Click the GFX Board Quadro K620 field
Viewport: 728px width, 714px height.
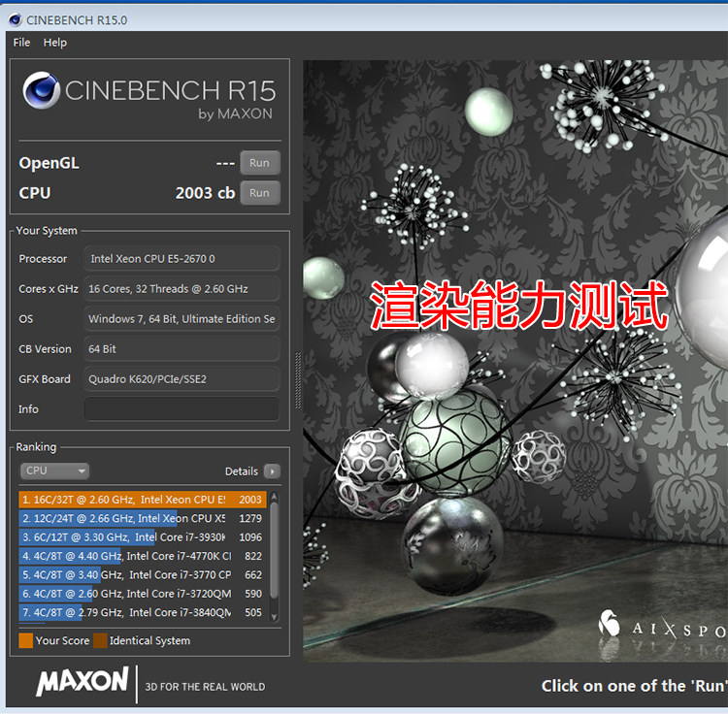coord(182,379)
